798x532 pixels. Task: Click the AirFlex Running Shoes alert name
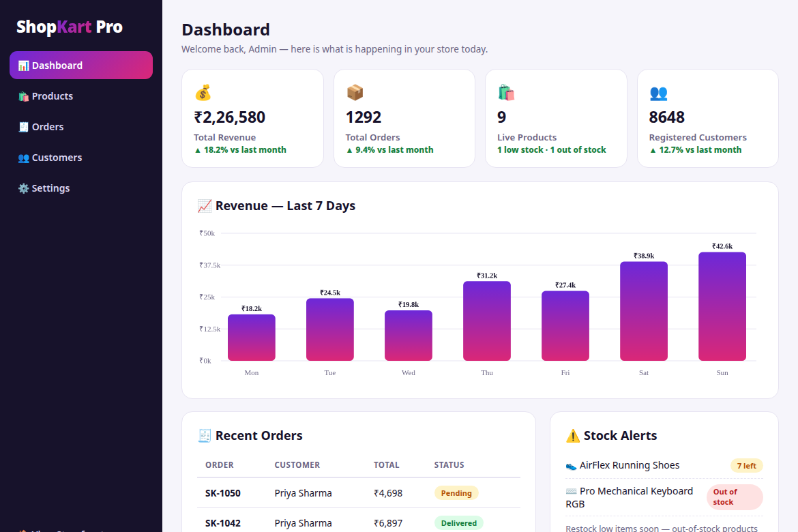coord(629,465)
